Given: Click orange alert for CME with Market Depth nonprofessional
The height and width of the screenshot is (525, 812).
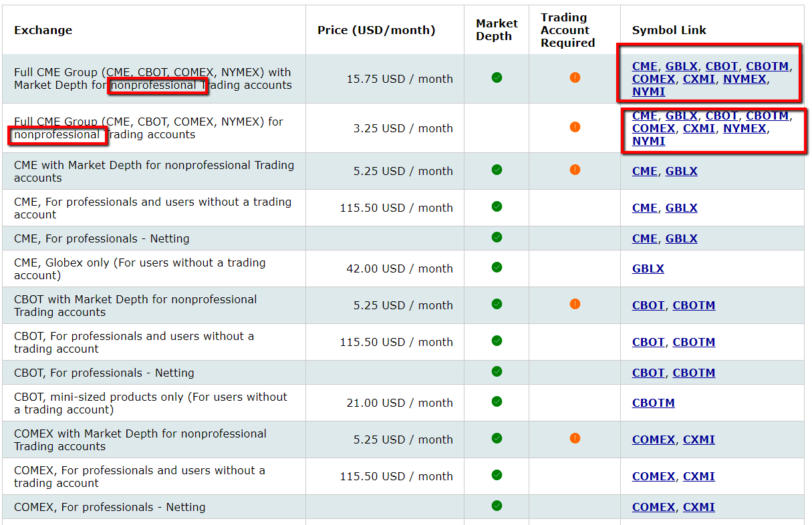Looking at the screenshot, I should (x=575, y=170).
